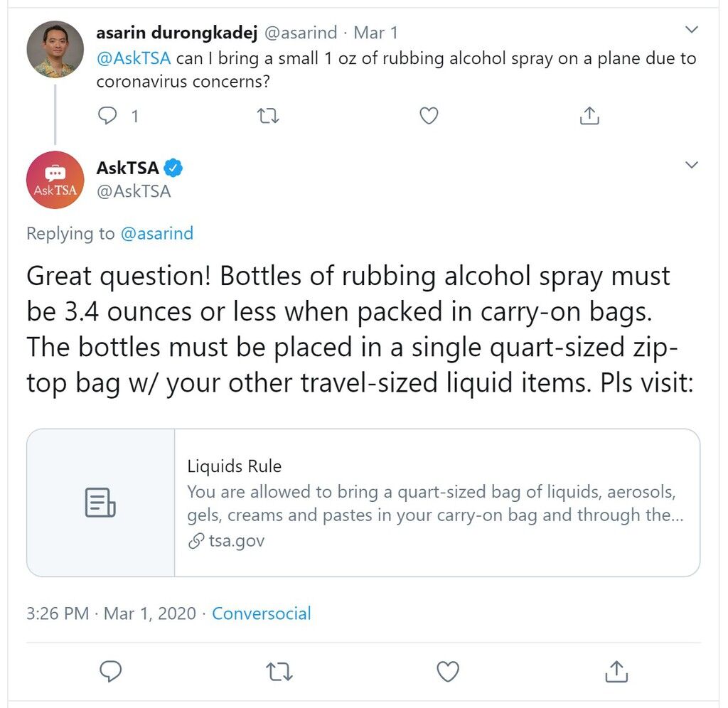The image size is (728, 708).
Task: Open more options for asarin's tweet
Action: [692, 29]
